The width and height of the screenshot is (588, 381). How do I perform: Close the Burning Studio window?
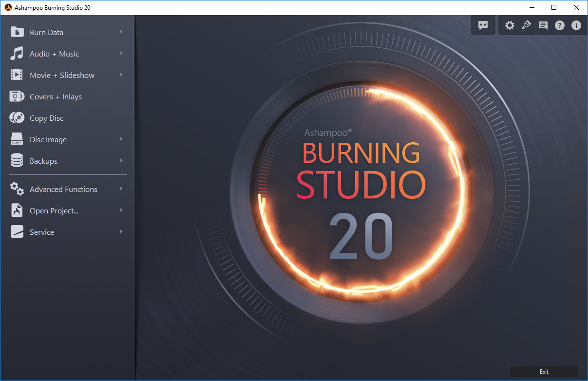click(576, 7)
